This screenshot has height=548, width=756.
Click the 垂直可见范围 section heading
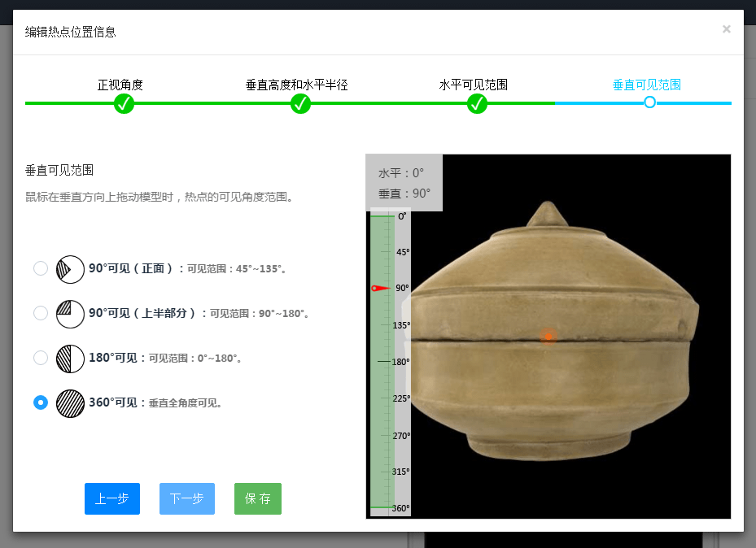click(x=59, y=170)
